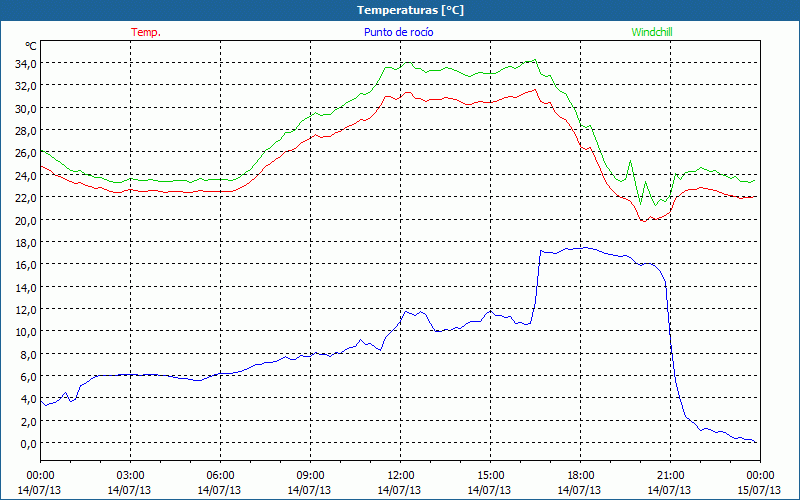Viewport: 800px width, 500px height.
Task: Click the °C unit label atop the axis
Action: 31,46
